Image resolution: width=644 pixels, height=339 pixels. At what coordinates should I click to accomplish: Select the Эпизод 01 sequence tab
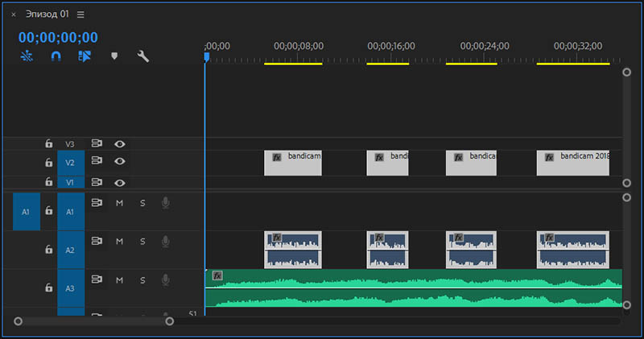(x=47, y=14)
